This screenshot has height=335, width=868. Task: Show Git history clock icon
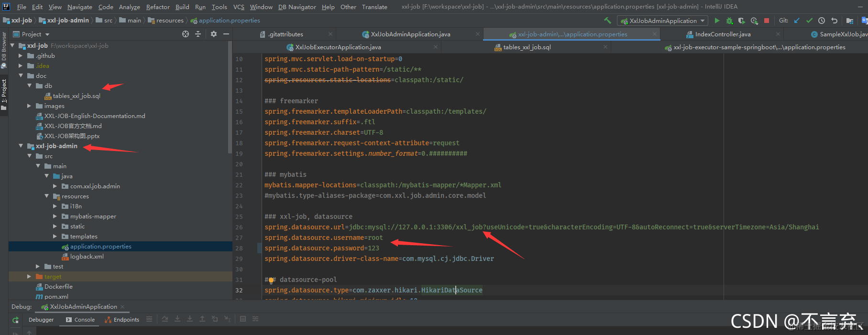[822, 21]
